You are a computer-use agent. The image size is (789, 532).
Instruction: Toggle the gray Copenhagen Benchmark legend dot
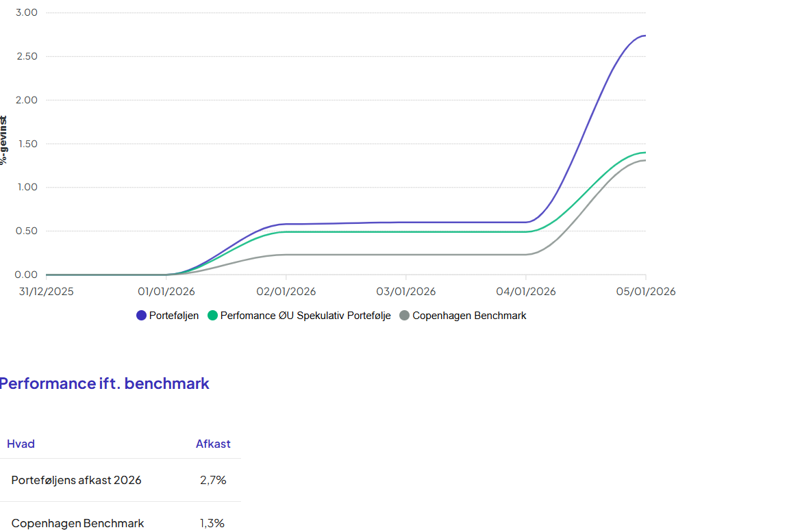[x=404, y=316]
